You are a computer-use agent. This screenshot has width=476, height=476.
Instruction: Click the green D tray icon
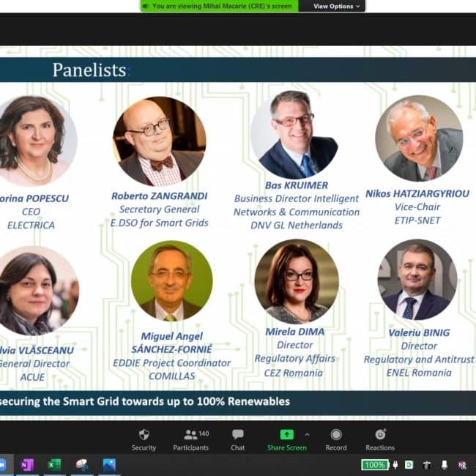(409, 464)
